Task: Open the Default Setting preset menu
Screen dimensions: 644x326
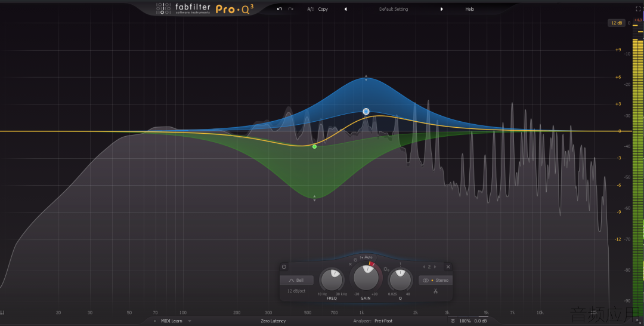Action: 394,9
